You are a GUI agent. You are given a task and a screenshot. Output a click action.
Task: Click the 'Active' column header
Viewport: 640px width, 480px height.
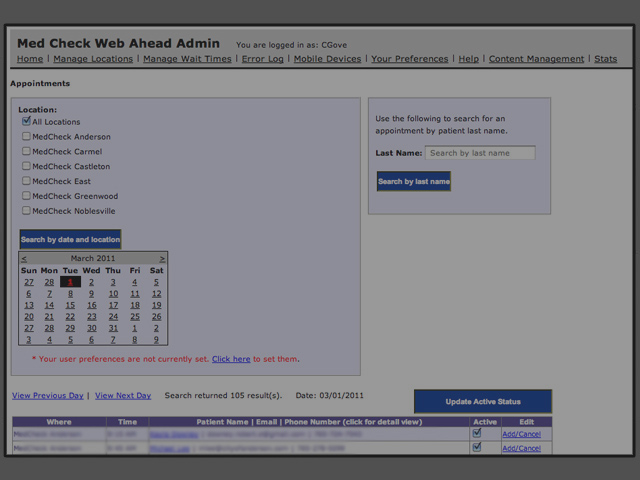coord(485,422)
